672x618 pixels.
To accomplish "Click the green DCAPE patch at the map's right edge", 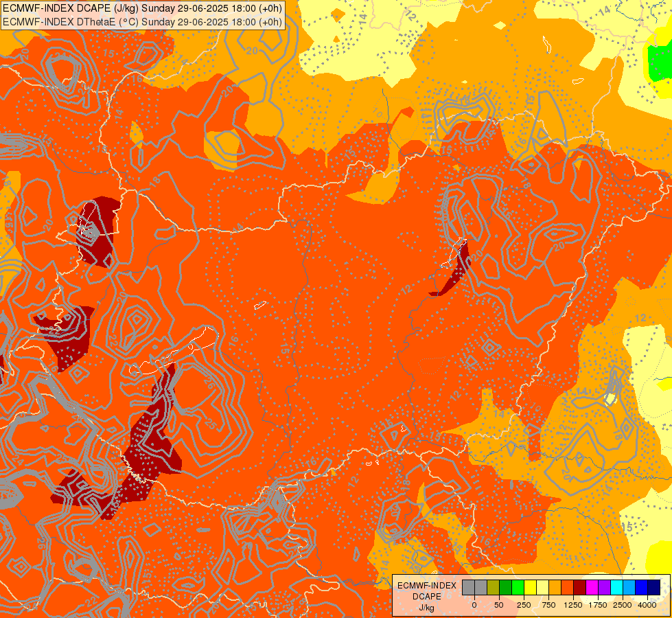I will (659, 63).
